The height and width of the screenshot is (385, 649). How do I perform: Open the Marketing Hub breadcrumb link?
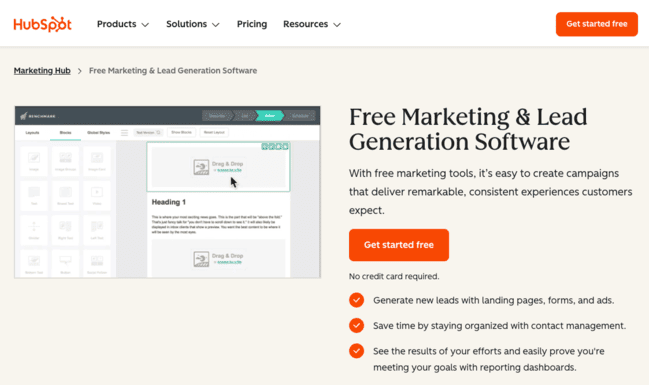[42, 71]
